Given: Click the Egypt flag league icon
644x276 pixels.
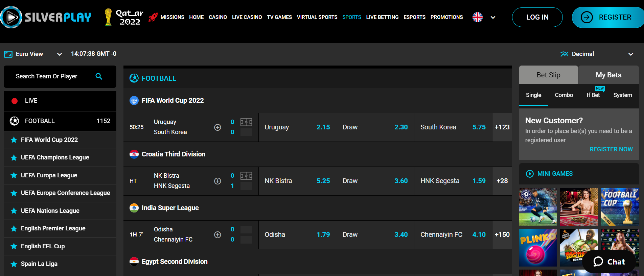Looking at the screenshot, I should pos(134,261).
